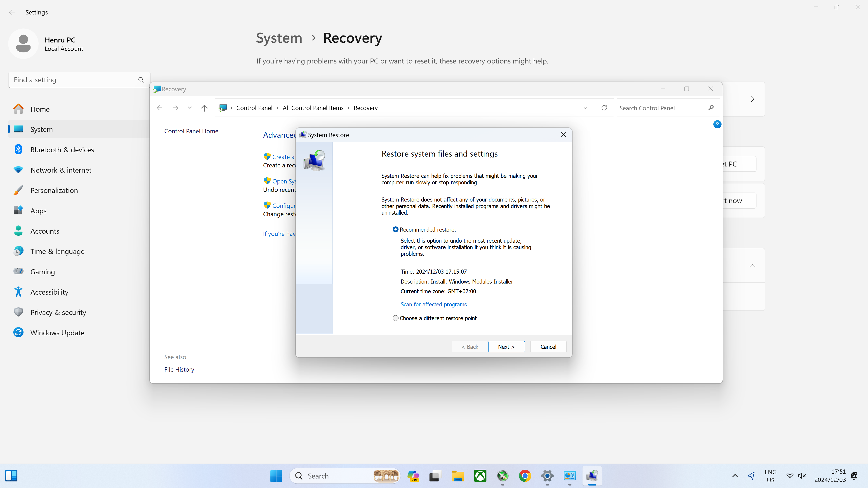
Task: Click the search magnifier in Control Panel search box
Action: click(711, 108)
